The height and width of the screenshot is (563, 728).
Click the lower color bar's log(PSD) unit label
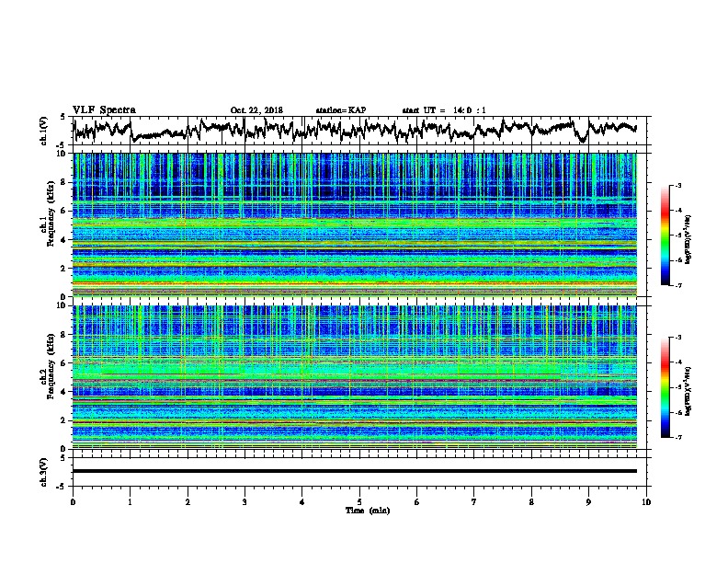pos(688,391)
